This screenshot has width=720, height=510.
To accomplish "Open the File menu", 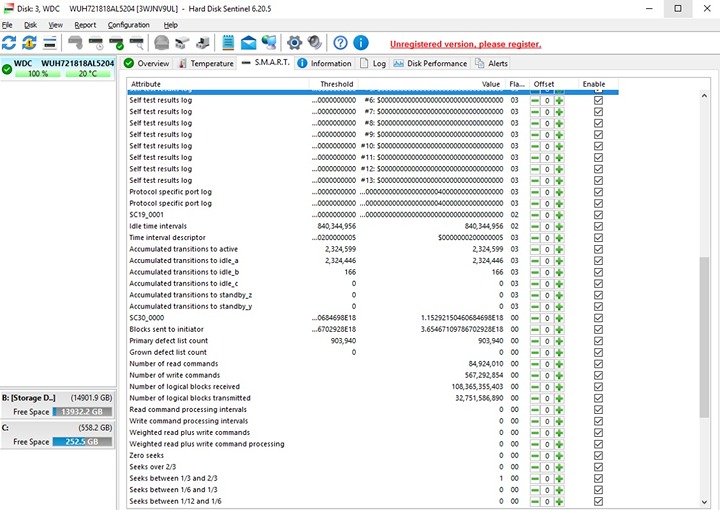I will tap(7, 25).
